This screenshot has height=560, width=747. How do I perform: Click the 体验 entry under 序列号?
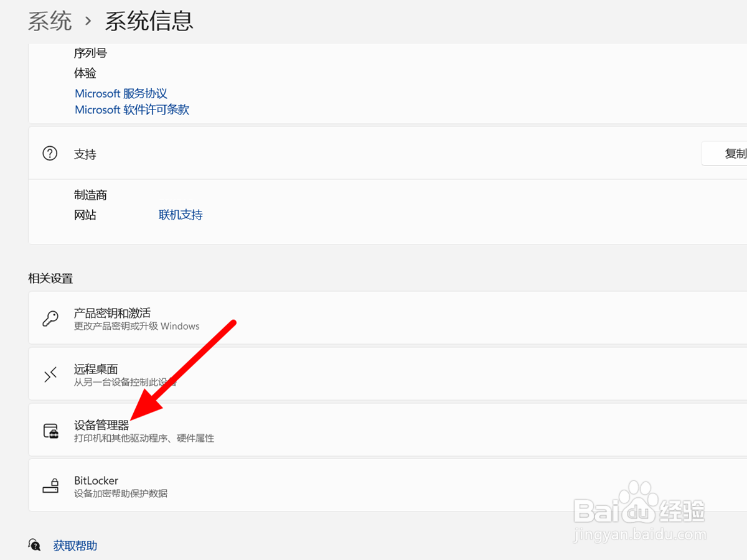pos(85,73)
